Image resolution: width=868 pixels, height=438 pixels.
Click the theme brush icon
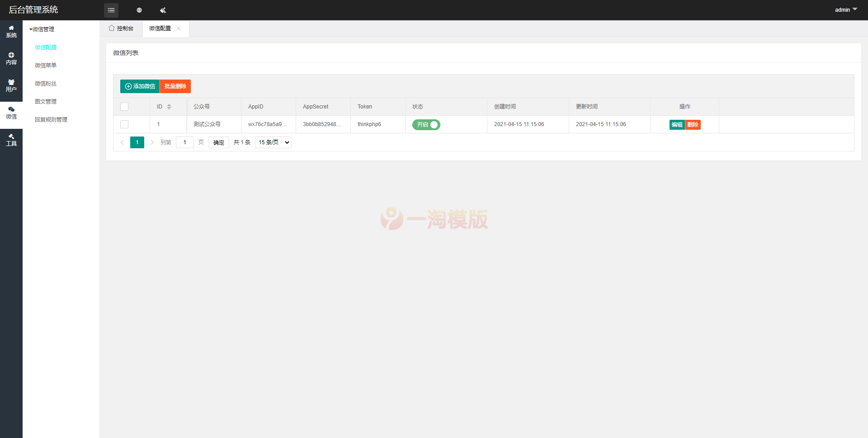(x=163, y=10)
